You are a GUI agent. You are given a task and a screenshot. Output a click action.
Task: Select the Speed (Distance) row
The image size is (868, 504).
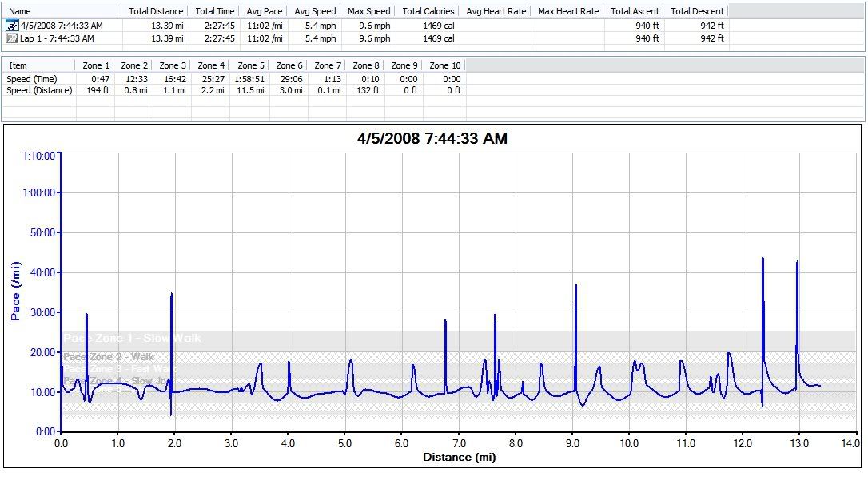(39, 90)
